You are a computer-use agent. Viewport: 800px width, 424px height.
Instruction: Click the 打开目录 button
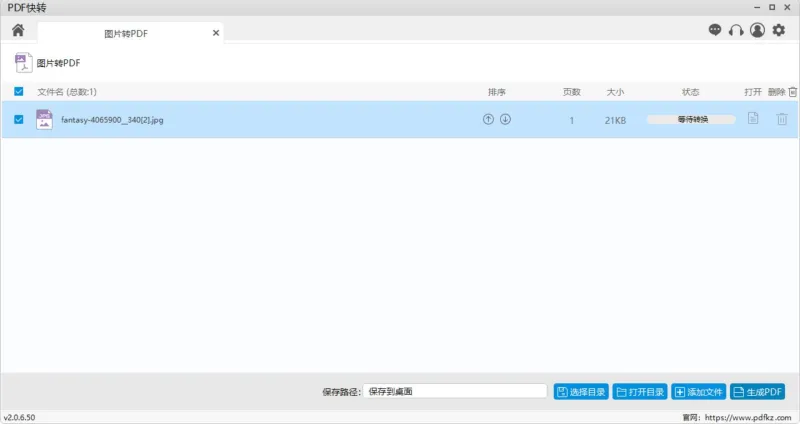click(640, 392)
